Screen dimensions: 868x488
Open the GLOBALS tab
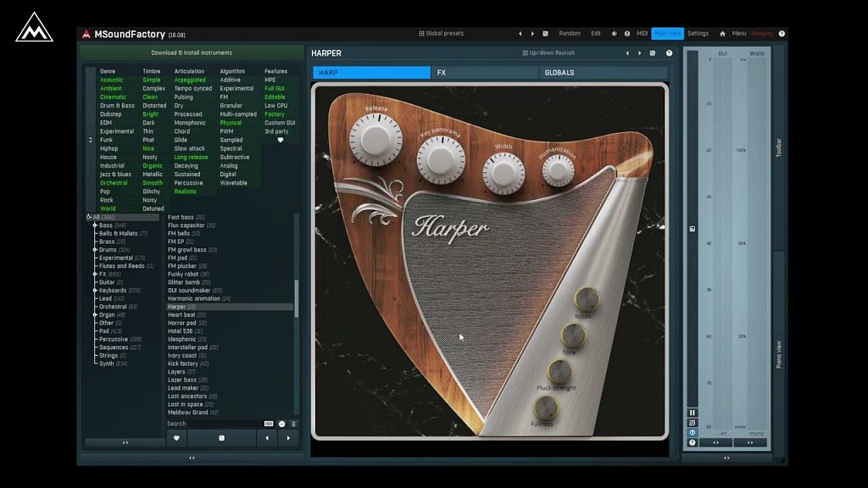click(x=559, y=73)
